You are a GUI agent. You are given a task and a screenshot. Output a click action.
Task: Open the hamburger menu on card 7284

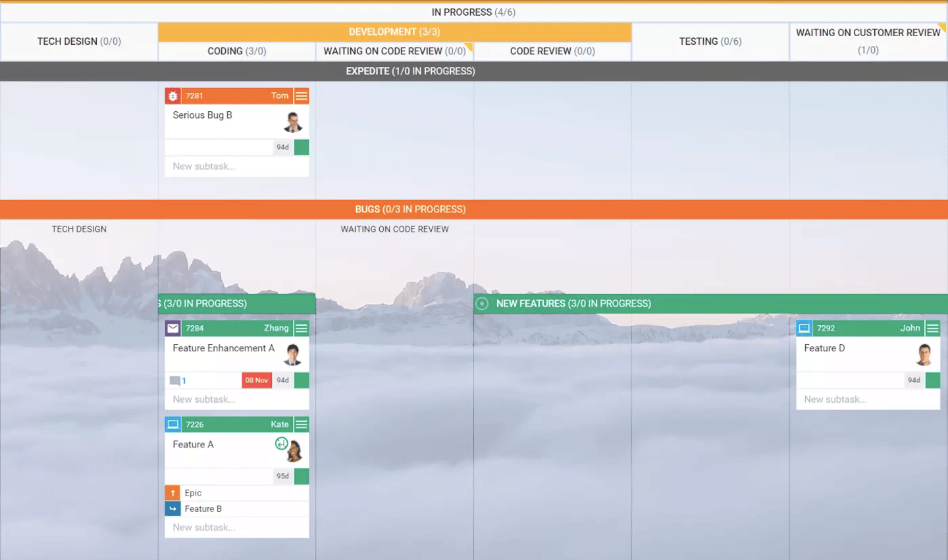click(302, 328)
